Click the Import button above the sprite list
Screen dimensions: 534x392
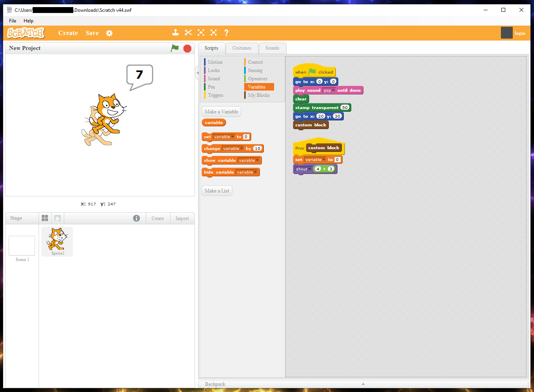click(182, 218)
